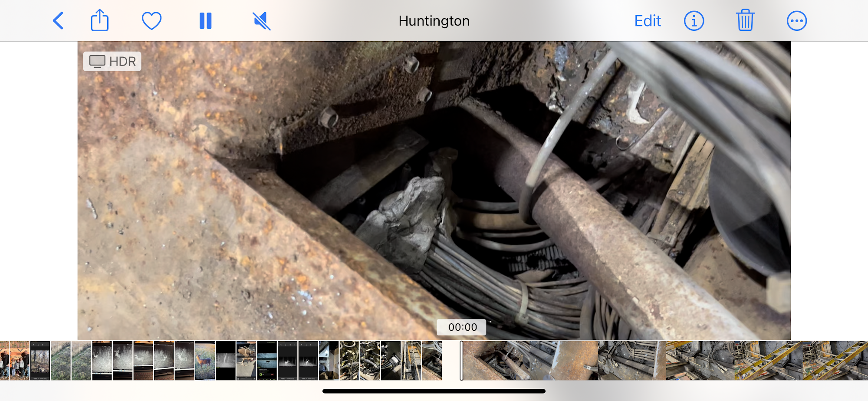Select the screenshot thumbnail with deer by water
This screenshot has height=401, width=868.
pyautogui.click(x=267, y=361)
